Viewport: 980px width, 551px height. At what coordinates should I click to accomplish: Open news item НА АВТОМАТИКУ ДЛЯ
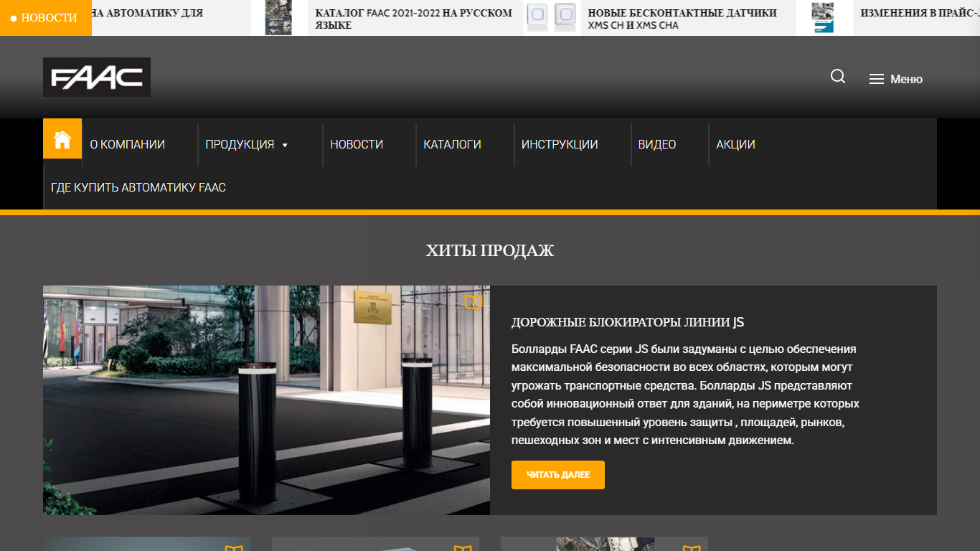click(x=148, y=12)
